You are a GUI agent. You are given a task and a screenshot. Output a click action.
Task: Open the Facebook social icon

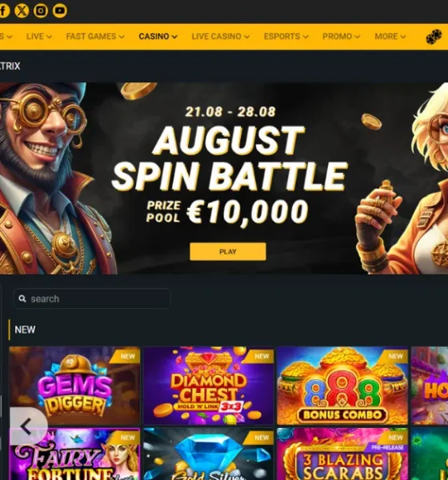[x=4, y=10]
